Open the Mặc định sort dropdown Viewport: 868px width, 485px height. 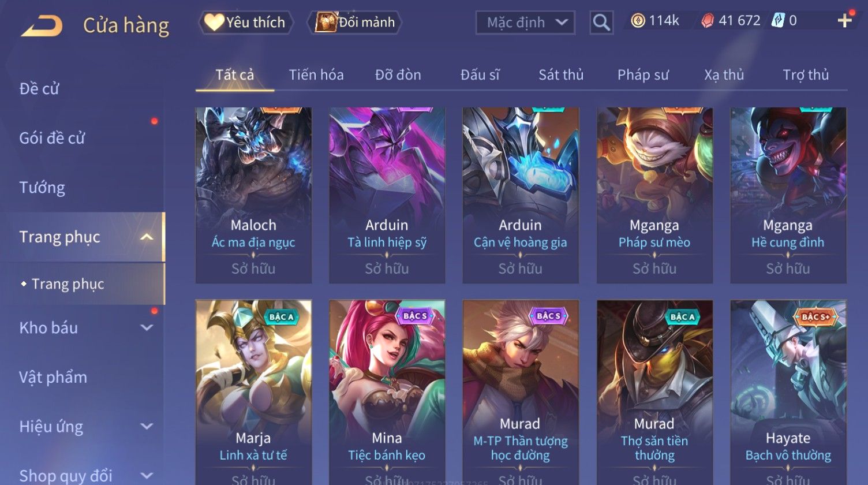[x=525, y=23]
